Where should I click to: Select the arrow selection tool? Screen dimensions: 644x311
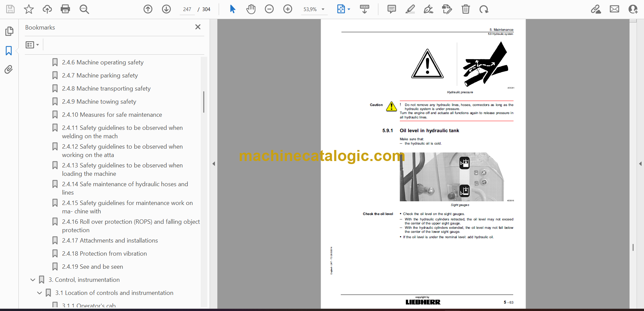pyautogui.click(x=232, y=9)
